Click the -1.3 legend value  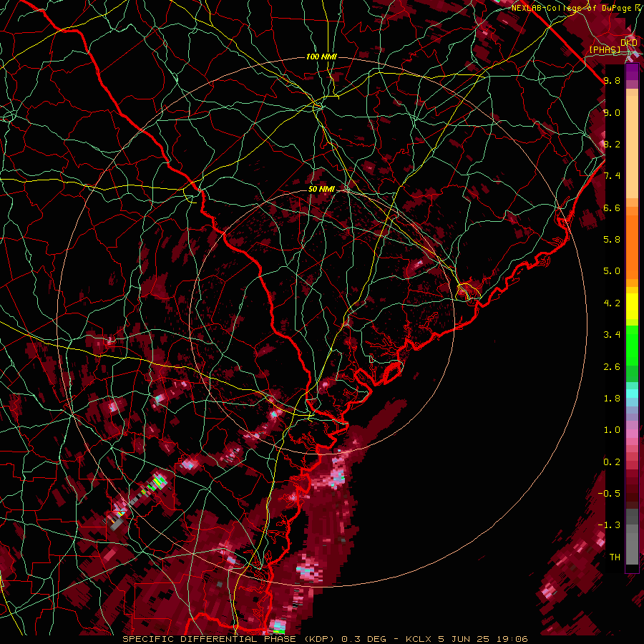[x=609, y=525]
